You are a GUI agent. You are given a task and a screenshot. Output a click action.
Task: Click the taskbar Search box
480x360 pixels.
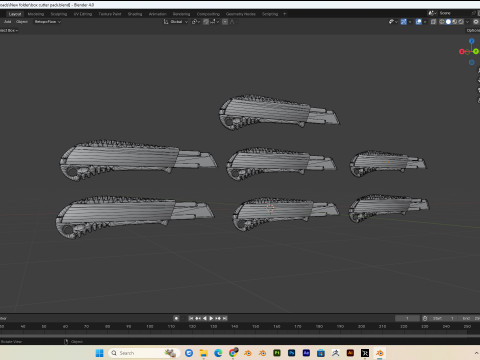[144, 353]
